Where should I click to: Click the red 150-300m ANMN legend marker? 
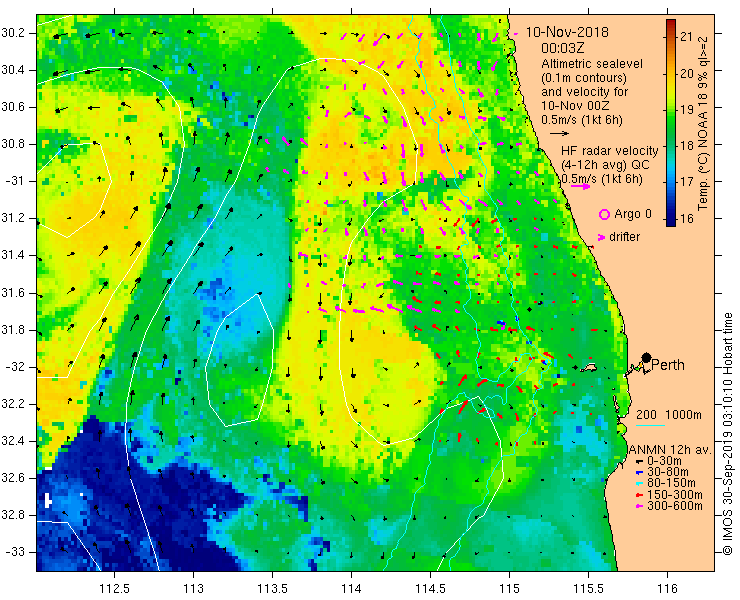[639, 495]
